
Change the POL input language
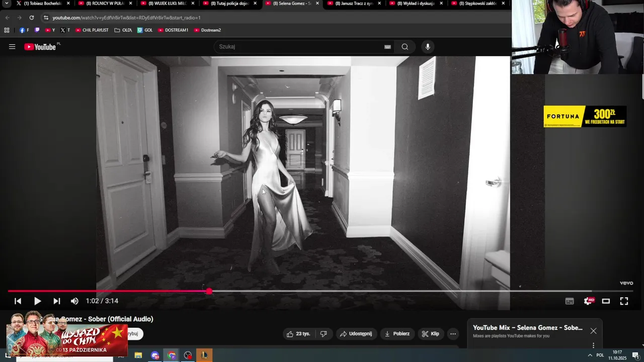pyautogui.click(x=600, y=355)
